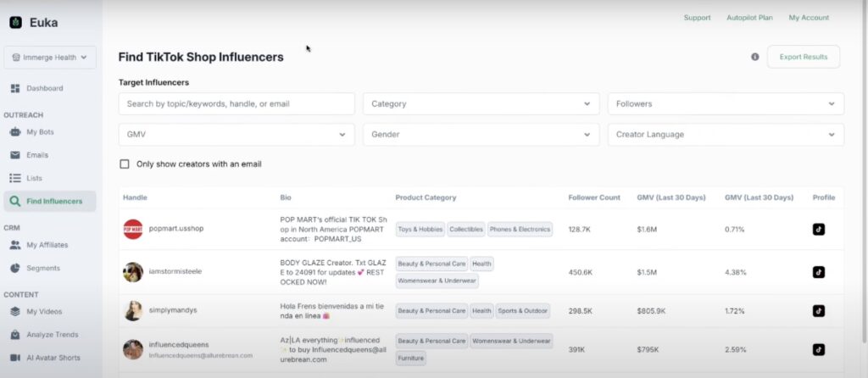
Task: Click the Euka logo icon
Action: click(15, 23)
